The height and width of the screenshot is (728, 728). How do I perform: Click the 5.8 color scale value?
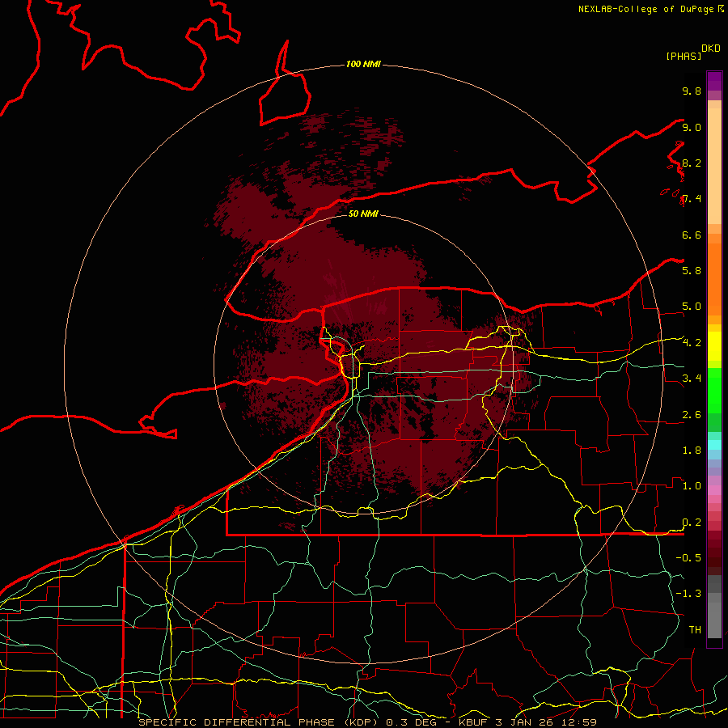point(692,271)
